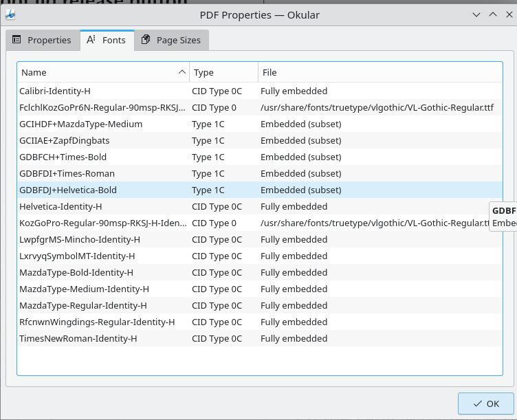Open the Page Sizes tab

[x=171, y=41]
